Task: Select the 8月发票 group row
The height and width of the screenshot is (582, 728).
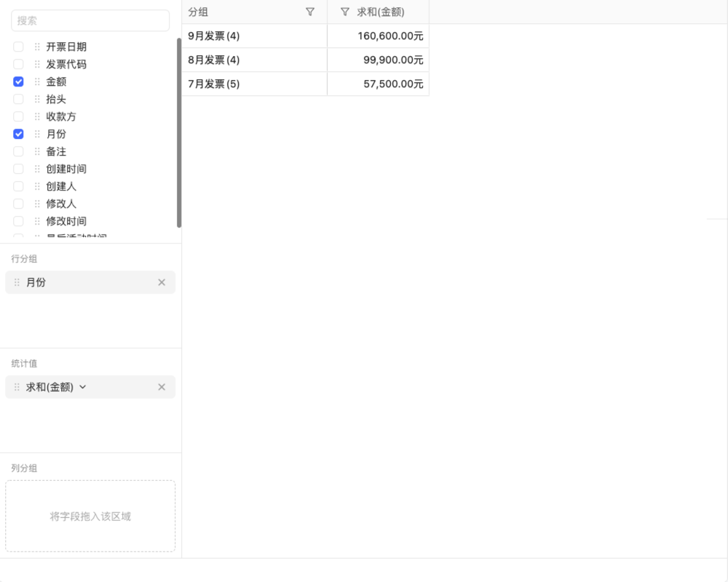Action: (254, 60)
